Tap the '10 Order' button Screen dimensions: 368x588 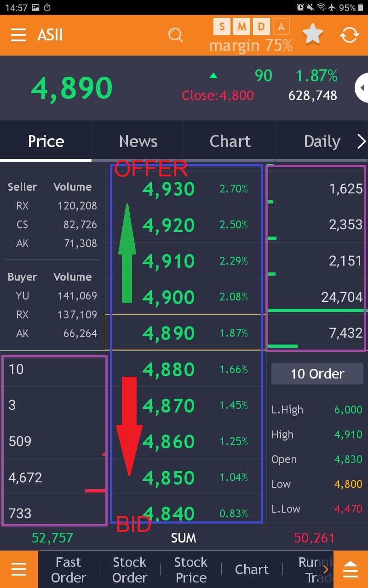pos(316,373)
